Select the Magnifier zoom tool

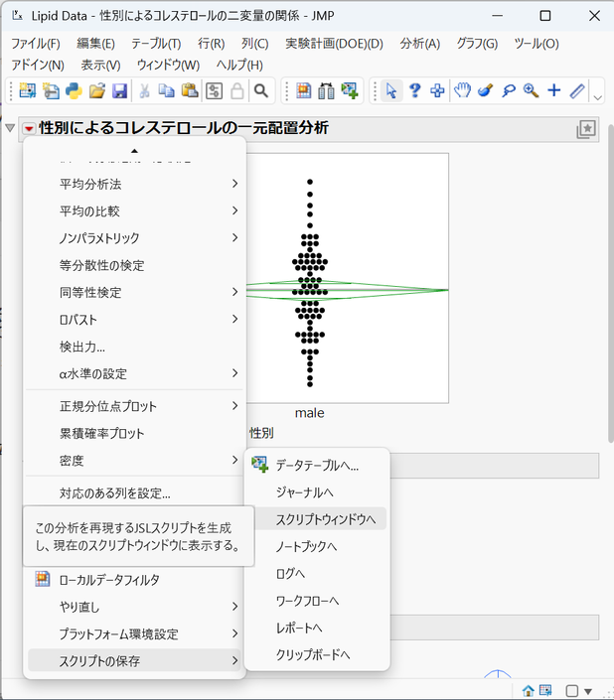click(531, 91)
